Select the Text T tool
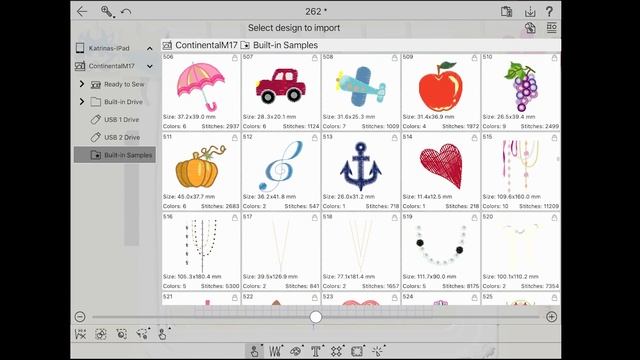 coord(316,351)
